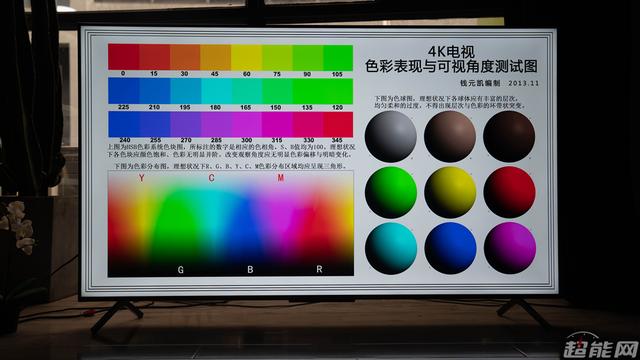Click the blue block labeled 210
Viewport: 640px width, 360px height.
click(154, 91)
